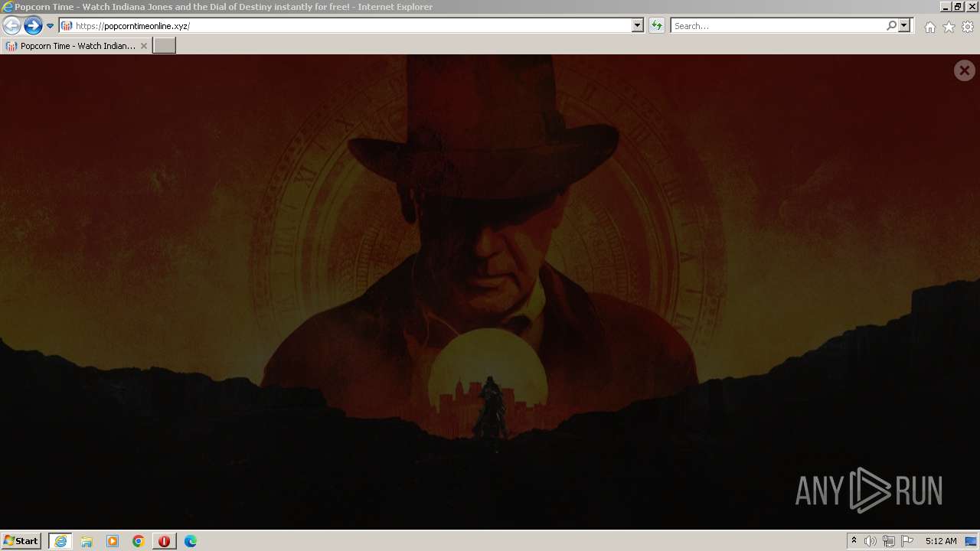Dismiss the overlay with the round X
Screen dimensions: 980x551
click(964, 70)
